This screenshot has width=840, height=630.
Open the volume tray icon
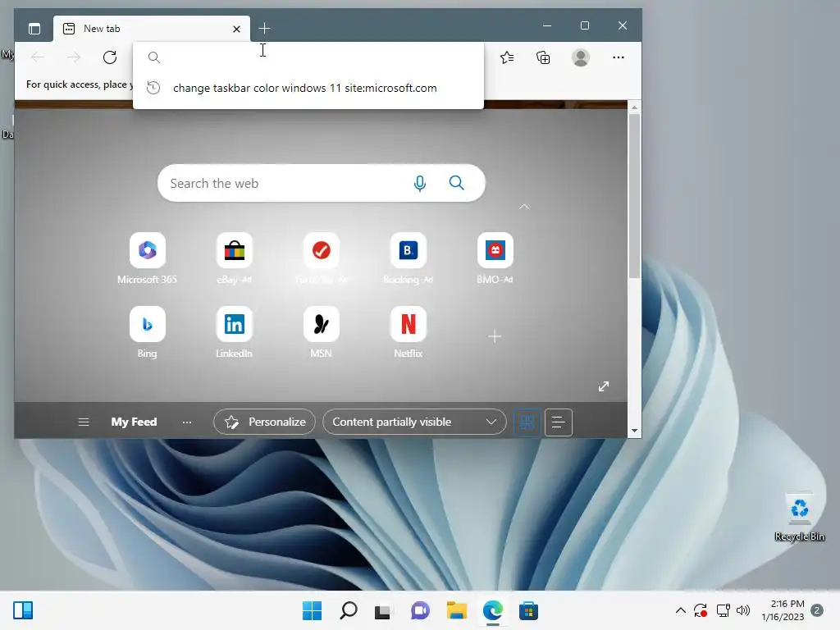pos(743,610)
